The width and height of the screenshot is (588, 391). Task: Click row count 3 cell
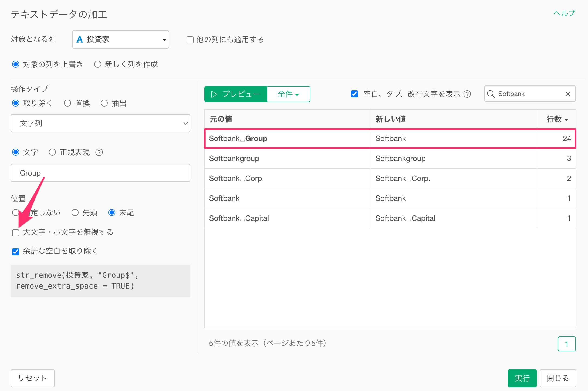[x=556, y=159]
